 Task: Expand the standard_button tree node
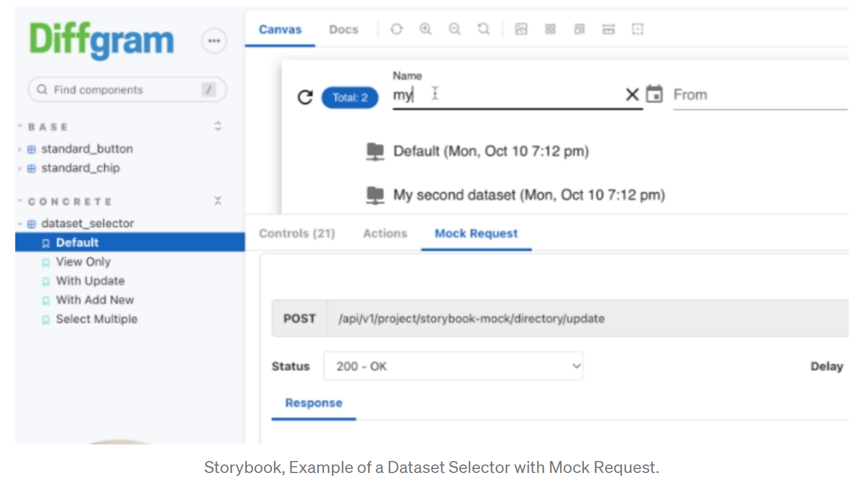[20, 150]
